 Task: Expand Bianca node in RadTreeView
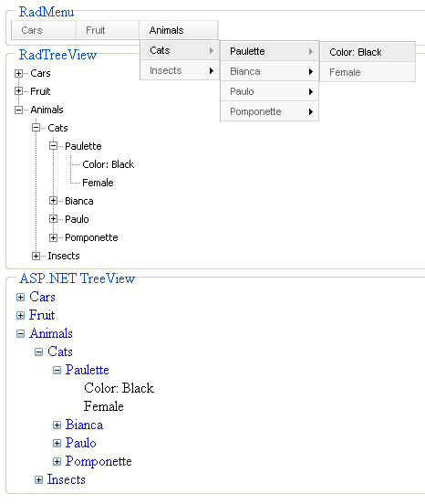coord(53,201)
